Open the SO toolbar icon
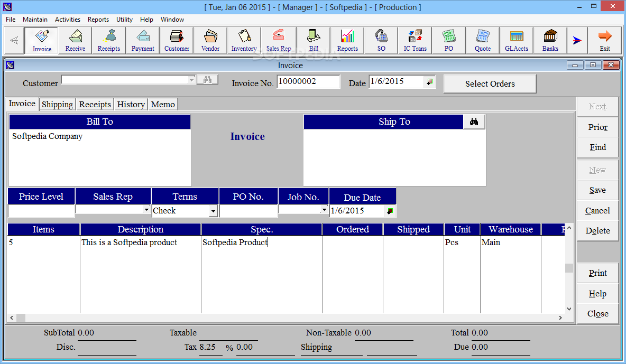Screen dimensions: 626x364 point(381,40)
